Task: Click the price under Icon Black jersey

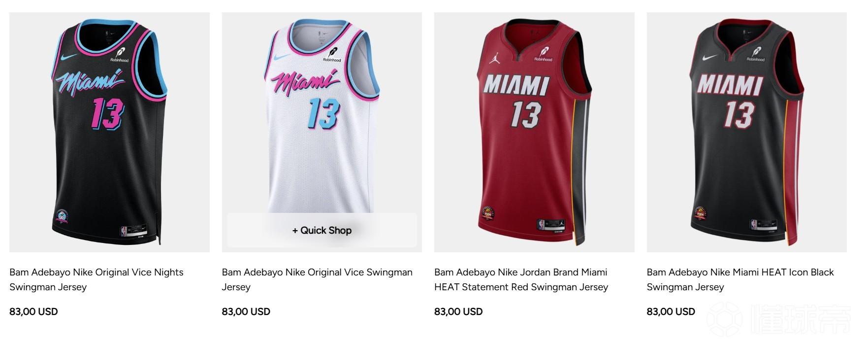Action: coord(671,311)
